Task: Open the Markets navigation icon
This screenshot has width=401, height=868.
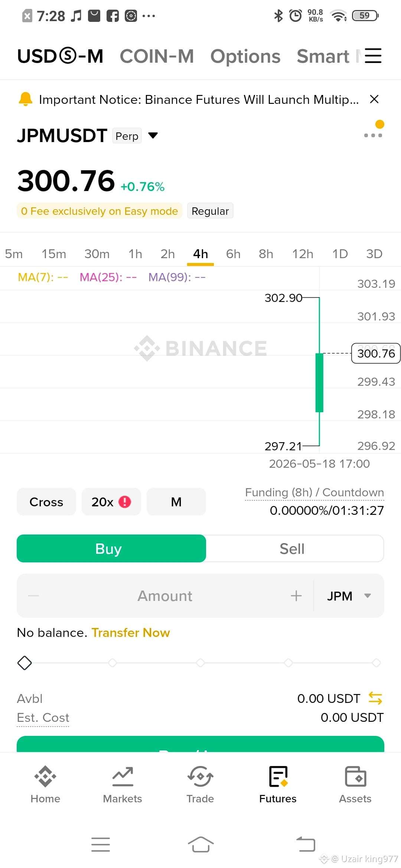Action: click(x=123, y=776)
